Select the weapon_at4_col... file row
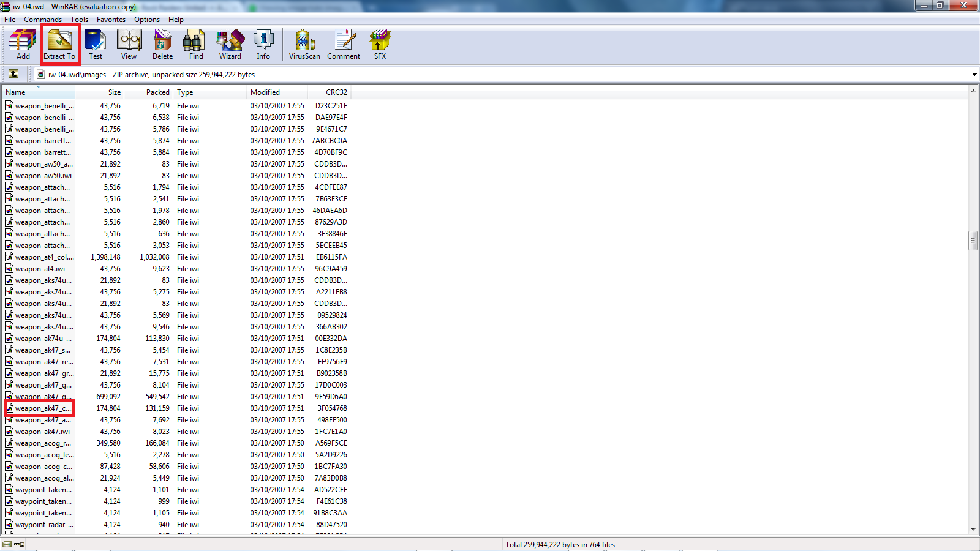Image resolution: width=980 pixels, height=551 pixels. tap(176, 257)
